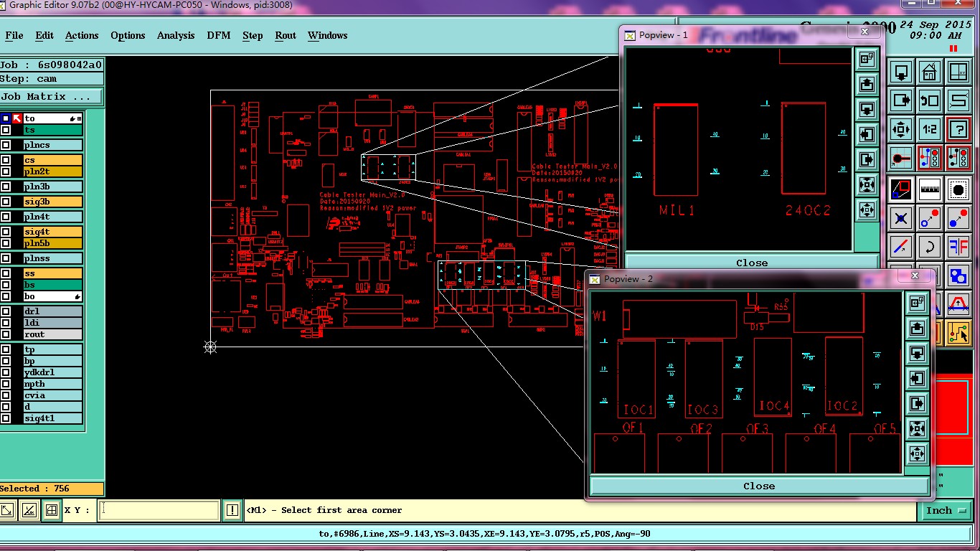
Task: Toggle the checkbox for layer plncs
Action: [6, 145]
